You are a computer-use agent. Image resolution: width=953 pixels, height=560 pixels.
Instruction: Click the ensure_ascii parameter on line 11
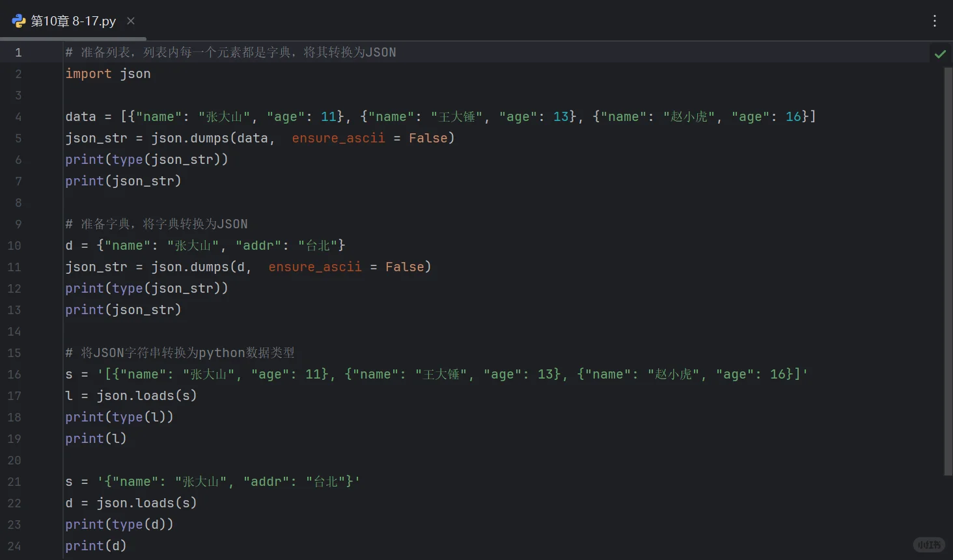(315, 267)
